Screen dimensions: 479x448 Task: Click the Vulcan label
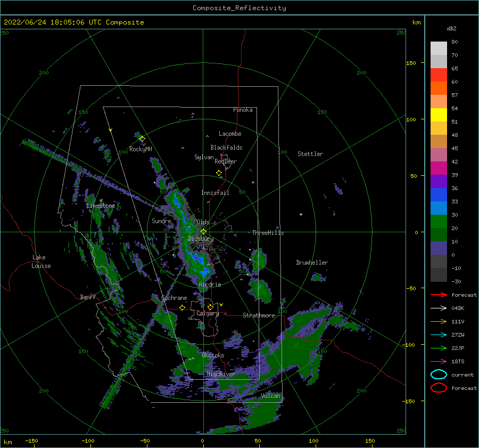point(270,396)
